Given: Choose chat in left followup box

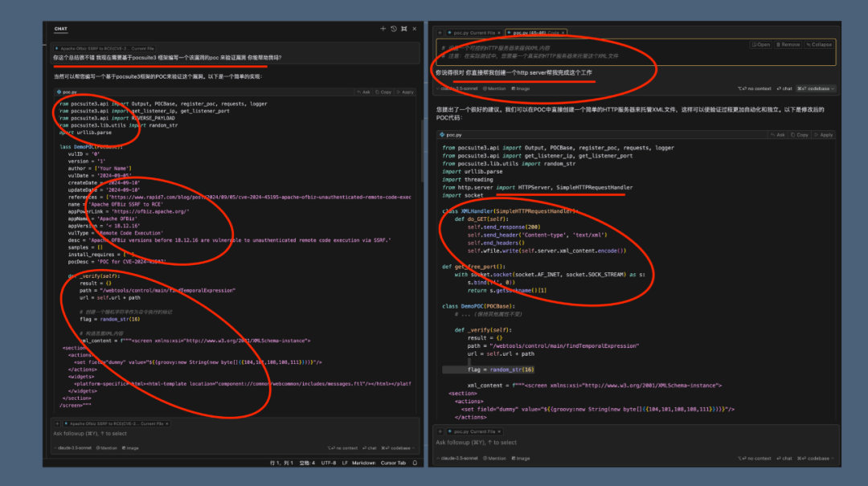Looking at the screenshot, I should [370, 447].
